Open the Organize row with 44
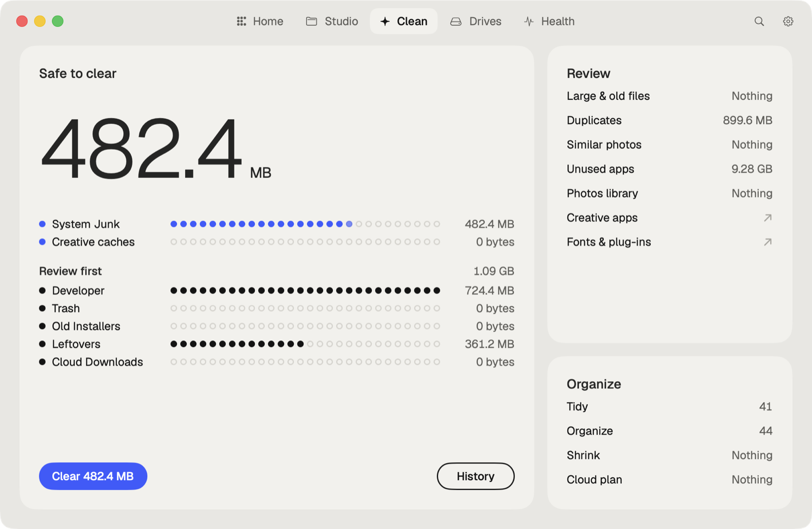 669,431
